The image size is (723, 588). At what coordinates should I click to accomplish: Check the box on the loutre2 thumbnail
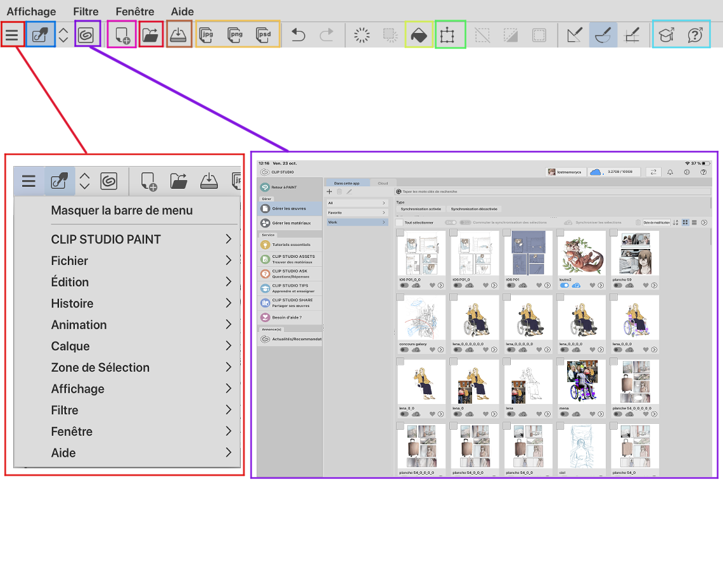560,233
